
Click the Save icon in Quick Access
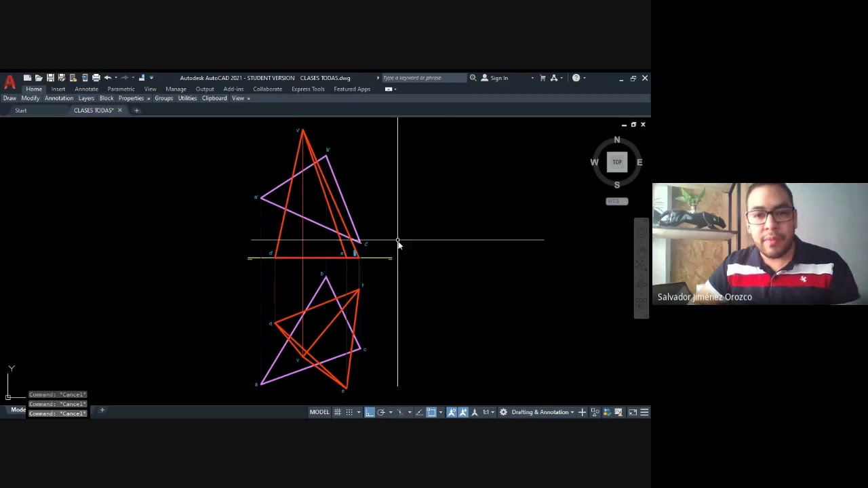[x=50, y=78]
